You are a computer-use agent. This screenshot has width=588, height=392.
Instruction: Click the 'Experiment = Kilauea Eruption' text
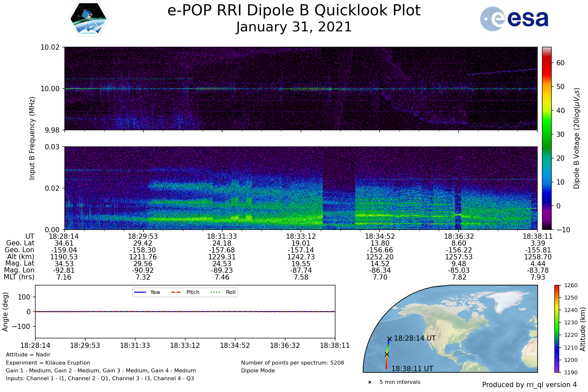(x=48, y=363)
